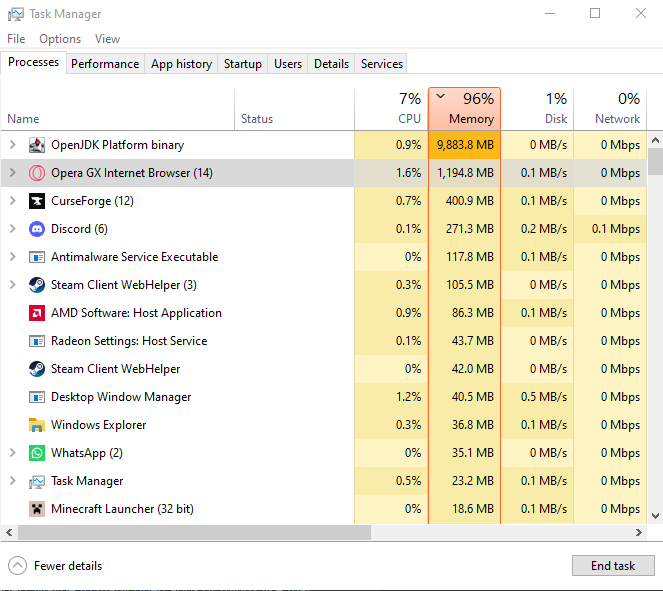Image resolution: width=663 pixels, height=591 pixels.
Task: Sort processes by Disk column
Action: coord(537,109)
